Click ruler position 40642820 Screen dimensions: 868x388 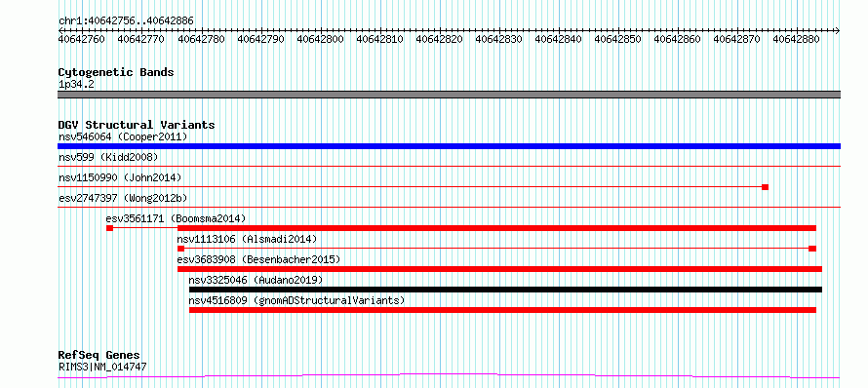tap(439, 39)
